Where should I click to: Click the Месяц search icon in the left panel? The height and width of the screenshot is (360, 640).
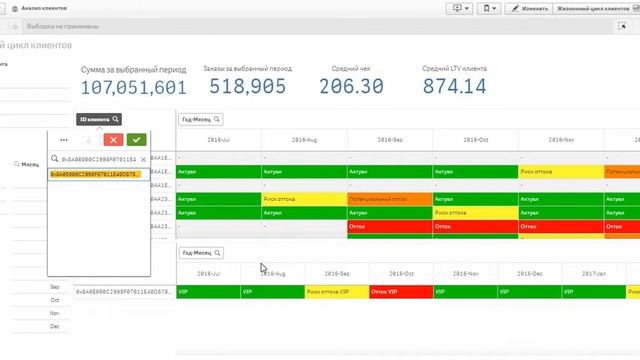(x=17, y=164)
